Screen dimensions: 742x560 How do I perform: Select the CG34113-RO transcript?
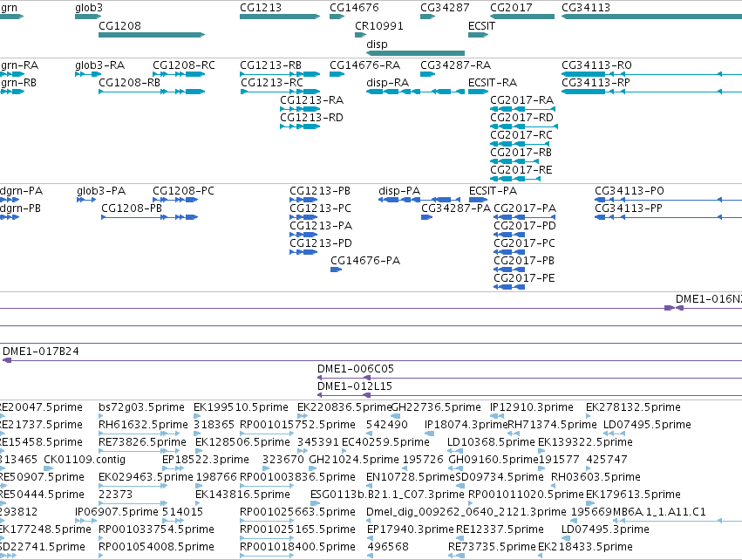(x=651, y=74)
